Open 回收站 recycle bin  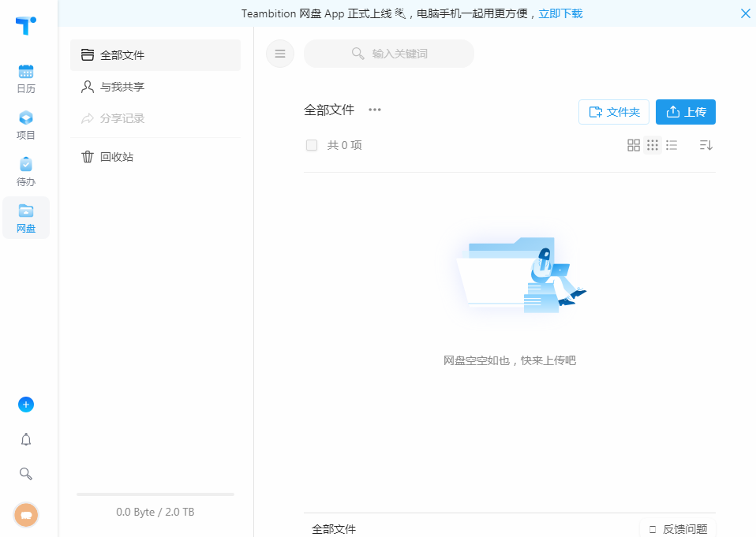pos(117,157)
